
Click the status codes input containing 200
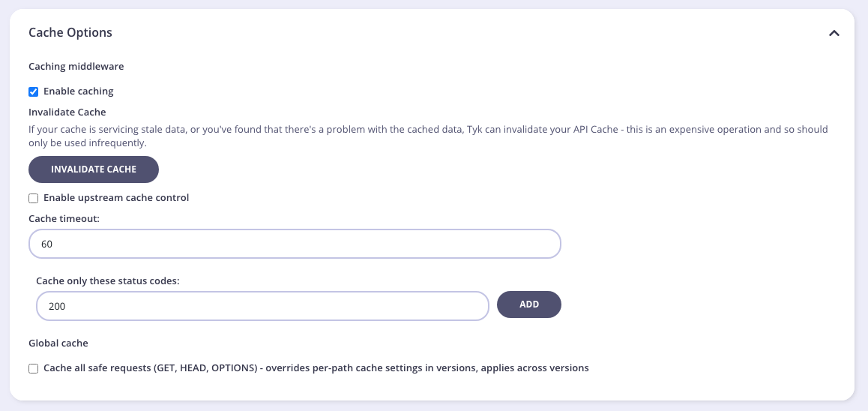pyautogui.click(x=262, y=306)
